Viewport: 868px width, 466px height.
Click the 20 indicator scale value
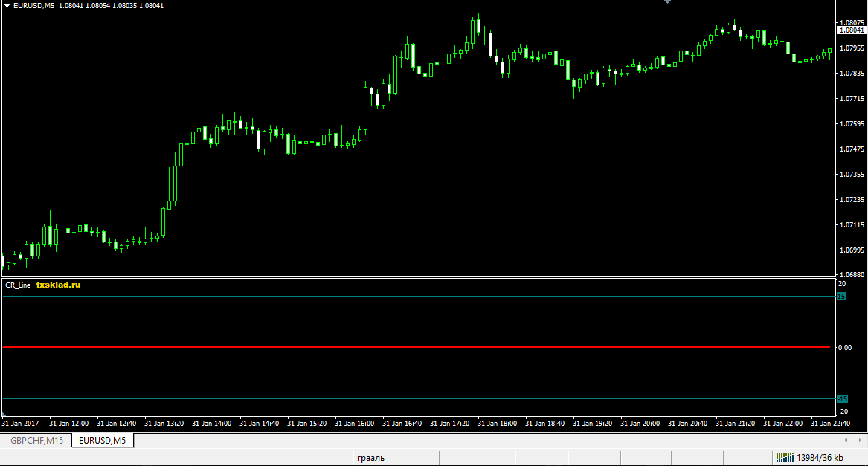[842, 284]
